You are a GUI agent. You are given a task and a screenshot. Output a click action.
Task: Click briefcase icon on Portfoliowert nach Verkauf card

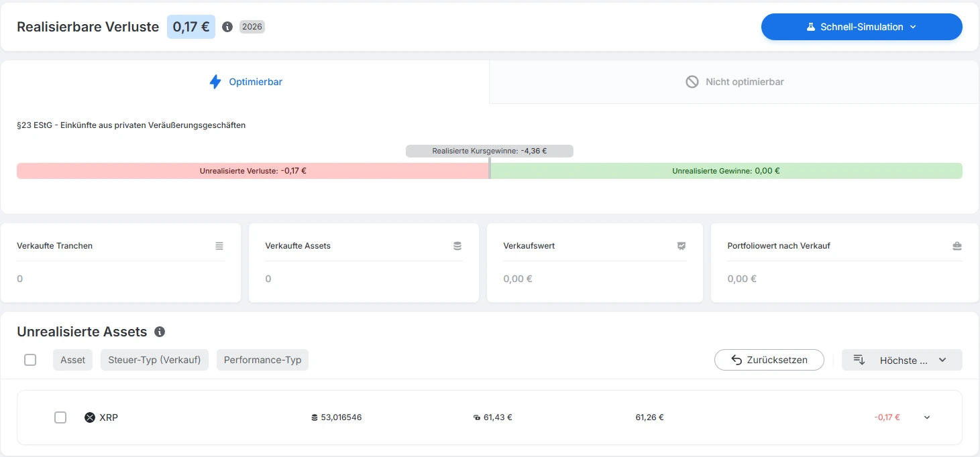tap(957, 246)
